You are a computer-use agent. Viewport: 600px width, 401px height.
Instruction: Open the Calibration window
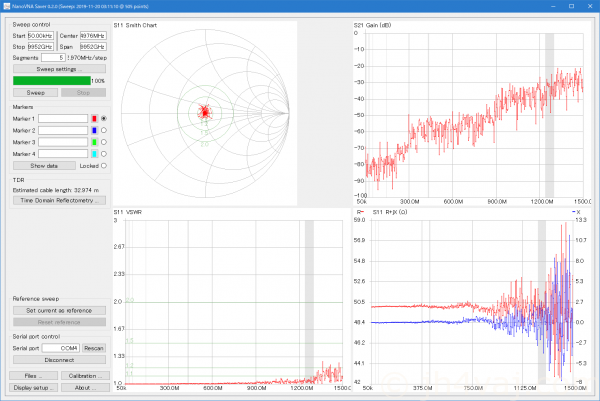85,376
